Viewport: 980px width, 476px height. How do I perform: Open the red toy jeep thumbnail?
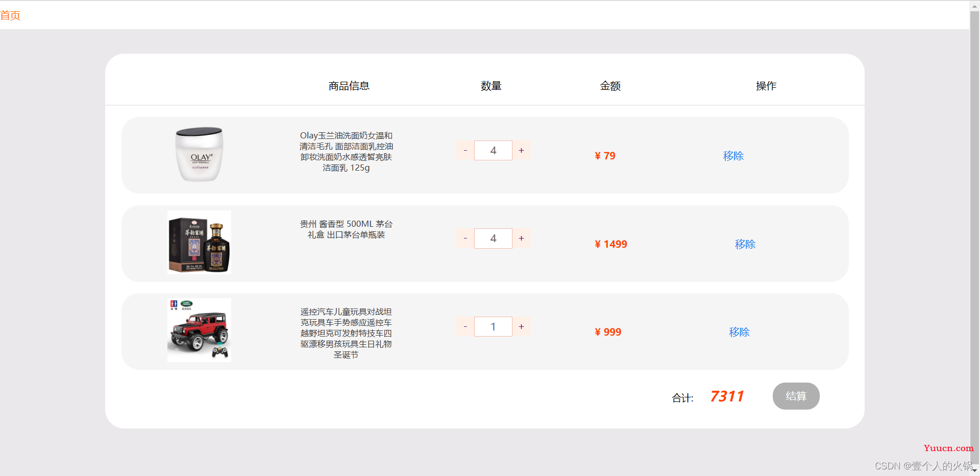coord(199,330)
